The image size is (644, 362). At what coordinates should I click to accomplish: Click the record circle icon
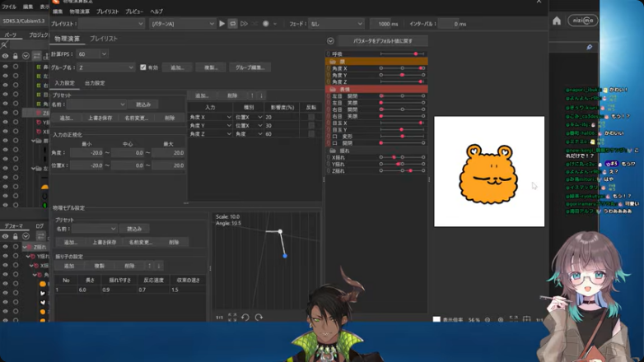266,24
